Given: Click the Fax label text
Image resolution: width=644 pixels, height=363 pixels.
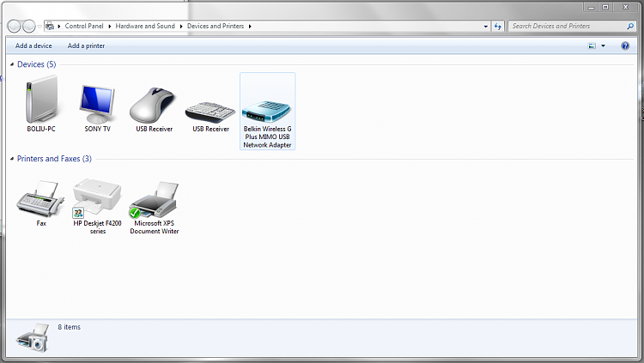Looking at the screenshot, I should coord(41,223).
